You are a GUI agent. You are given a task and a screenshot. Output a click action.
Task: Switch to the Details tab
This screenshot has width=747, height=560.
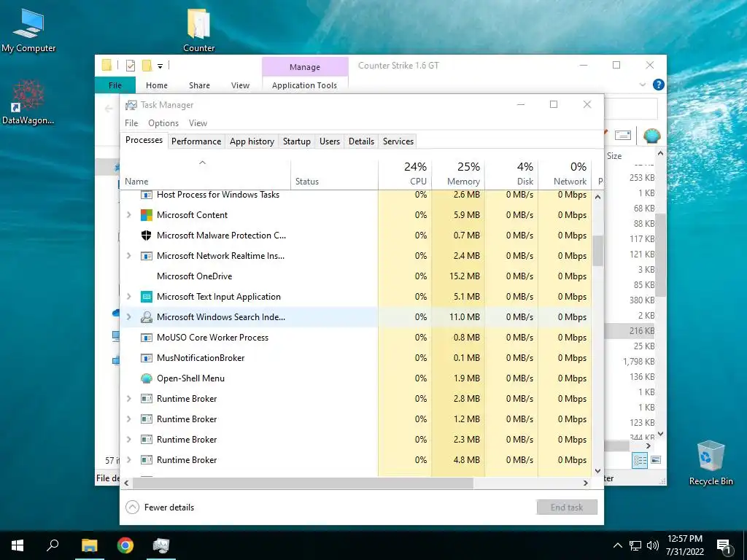(x=361, y=141)
